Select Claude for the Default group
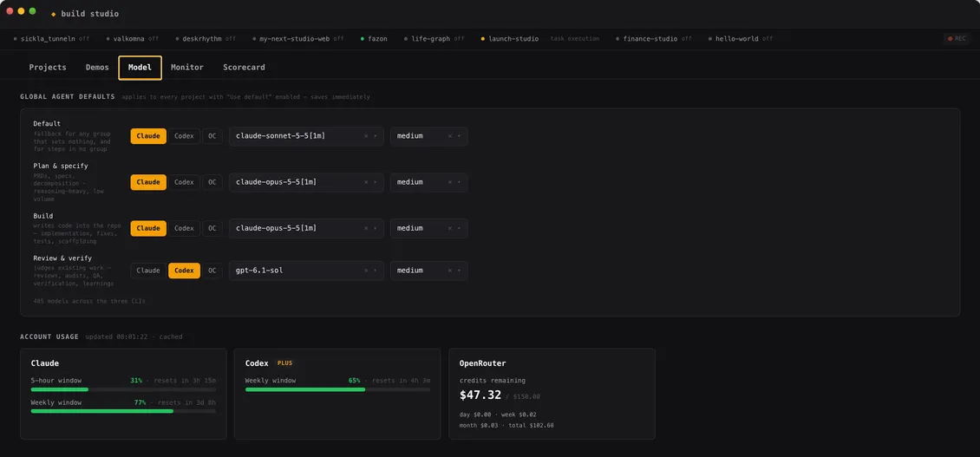The height and width of the screenshot is (457, 980). (x=148, y=136)
